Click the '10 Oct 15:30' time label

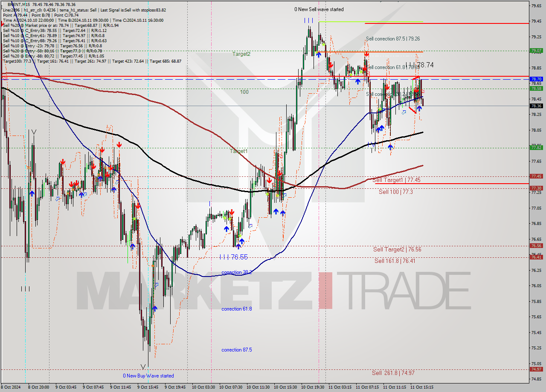tap(285, 387)
